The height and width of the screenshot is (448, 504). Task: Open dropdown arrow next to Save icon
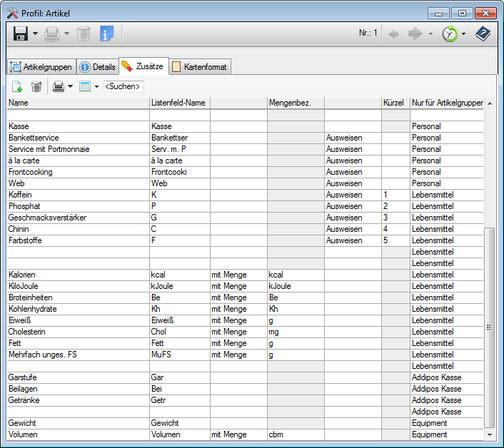[x=35, y=34]
